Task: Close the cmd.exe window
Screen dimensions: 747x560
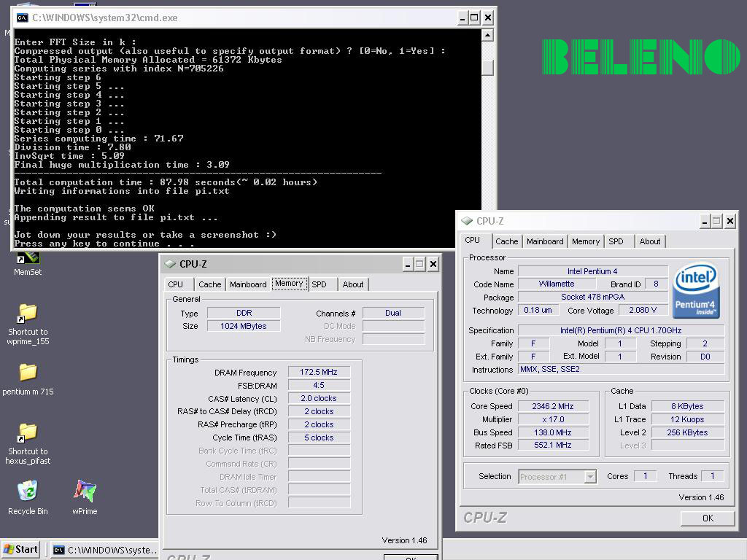Action: tap(488, 18)
